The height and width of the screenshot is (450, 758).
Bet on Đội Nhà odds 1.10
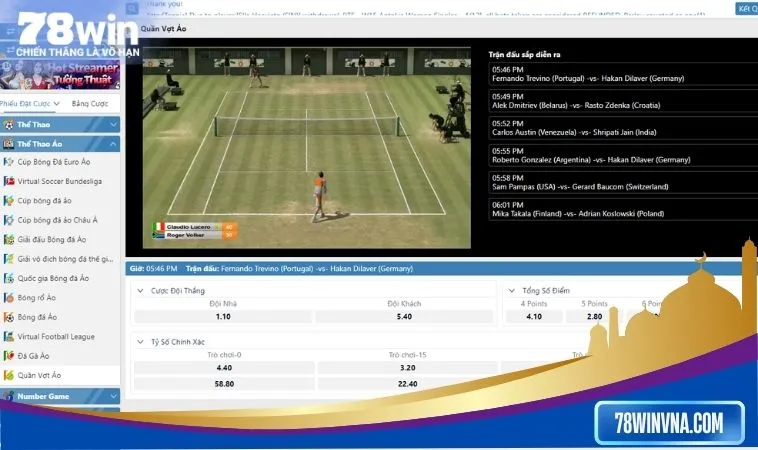click(x=223, y=316)
